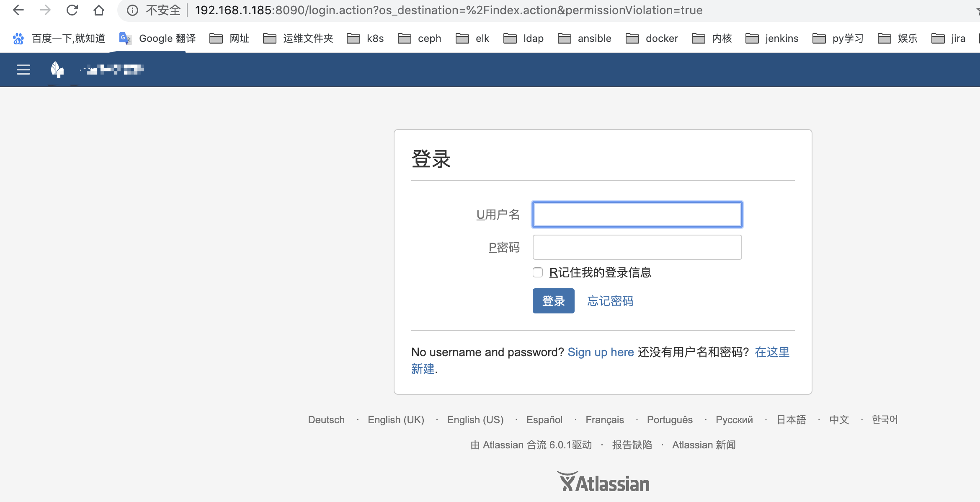Expand the jenkins bookmark folder

pyautogui.click(x=772, y=39)
